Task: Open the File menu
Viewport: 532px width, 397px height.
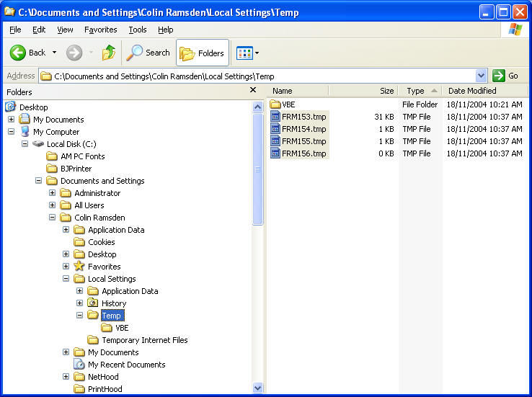Action: click(15, 30)
